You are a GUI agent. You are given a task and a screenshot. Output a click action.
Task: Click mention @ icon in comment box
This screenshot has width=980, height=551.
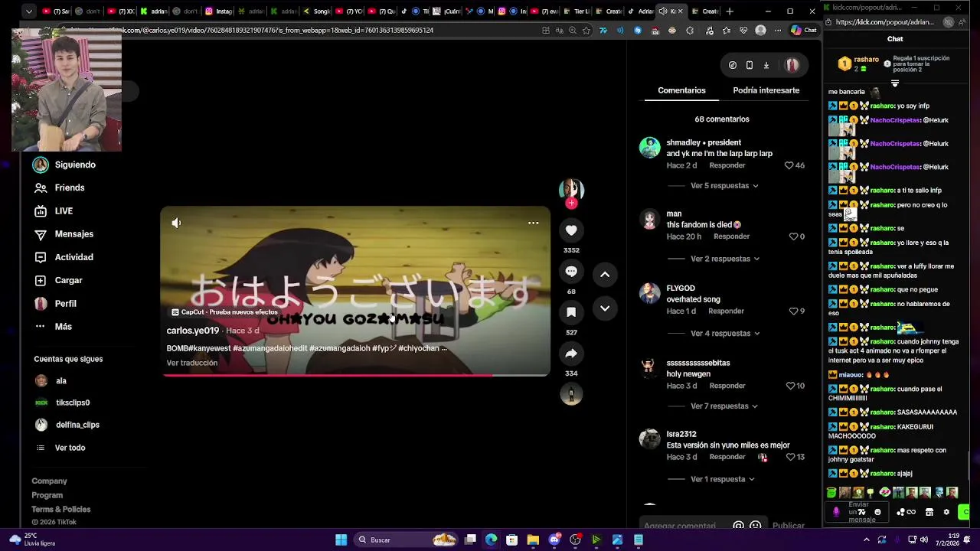(738, 526)
